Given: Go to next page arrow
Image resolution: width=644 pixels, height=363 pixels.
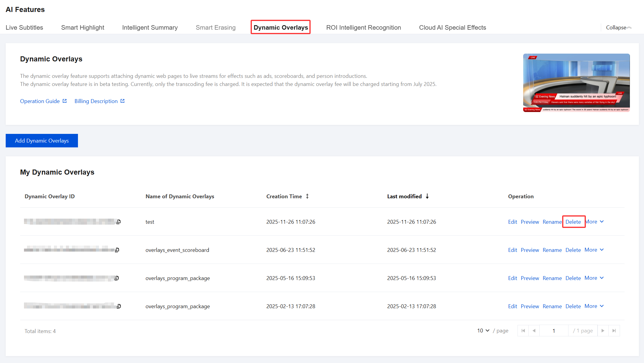Looking at the screenshot, I should pyautogui.click(x=603, y=331).
